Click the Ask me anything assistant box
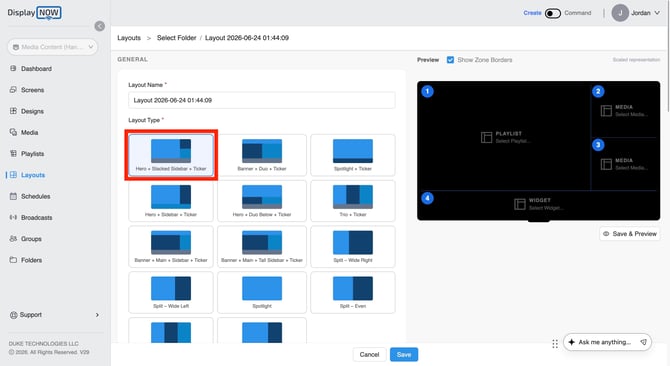Image resolution: width=670 pixels, height=366 pixels. tap(607, 342)
